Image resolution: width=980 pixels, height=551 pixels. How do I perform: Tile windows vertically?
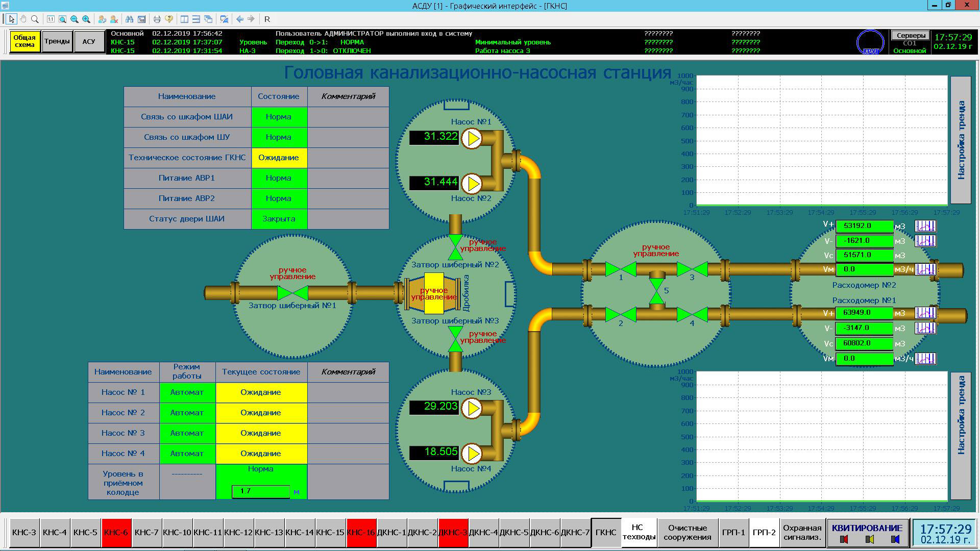(x=184, y=19)
